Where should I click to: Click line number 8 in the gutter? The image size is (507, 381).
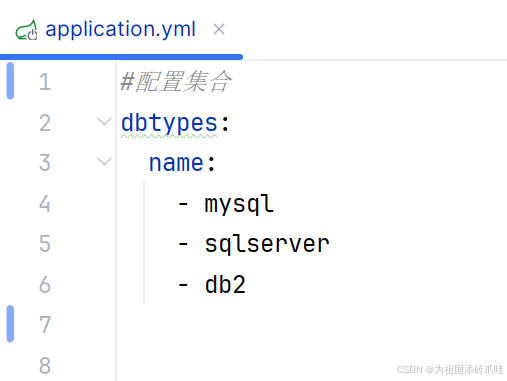tap(45, 366)
